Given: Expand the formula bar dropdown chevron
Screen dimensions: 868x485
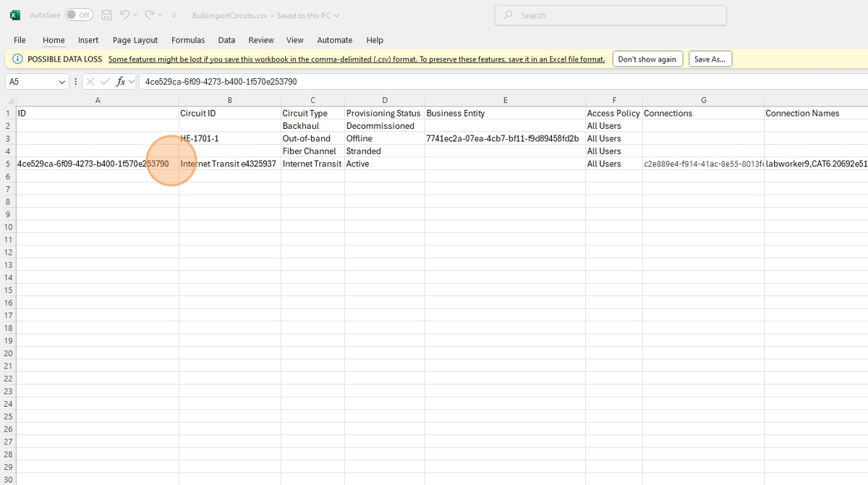Looking at the screenshot, I should click(x=132, y=82).
